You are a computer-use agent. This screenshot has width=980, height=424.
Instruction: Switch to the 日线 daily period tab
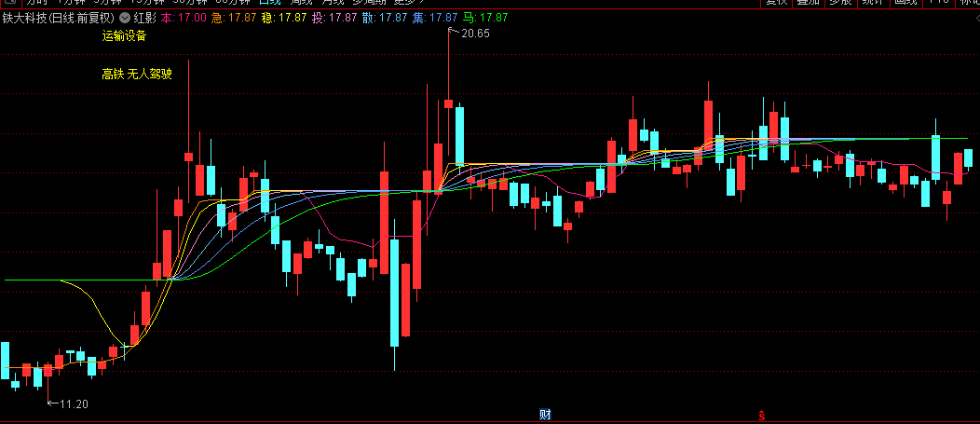(270, 2)
